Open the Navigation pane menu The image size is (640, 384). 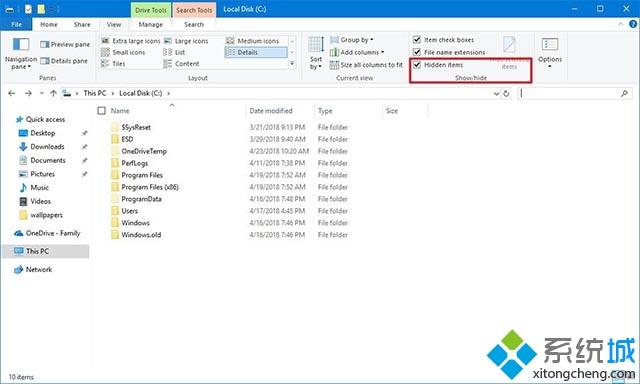20,54
